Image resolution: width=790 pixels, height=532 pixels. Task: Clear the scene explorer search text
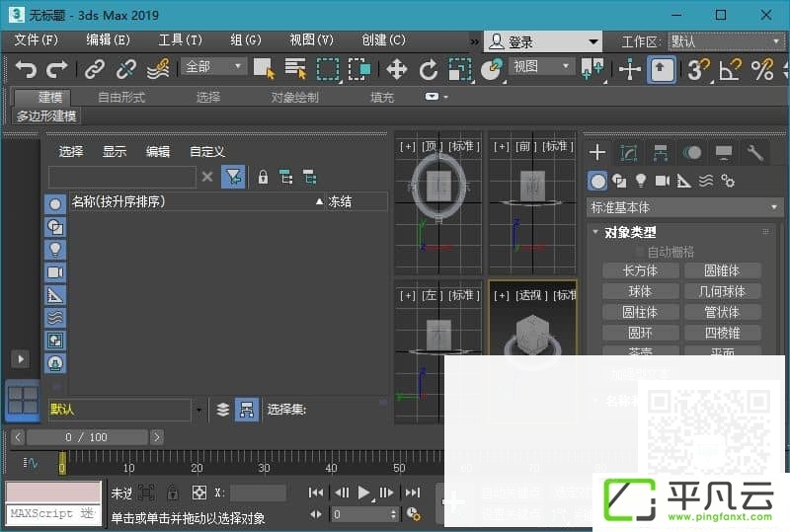coord(207,177)
